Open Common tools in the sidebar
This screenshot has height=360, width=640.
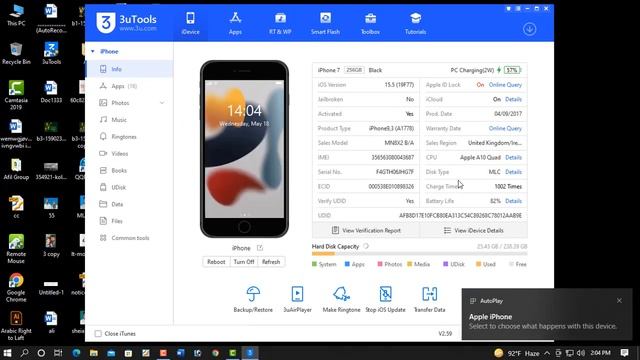[x=129, y=238]
